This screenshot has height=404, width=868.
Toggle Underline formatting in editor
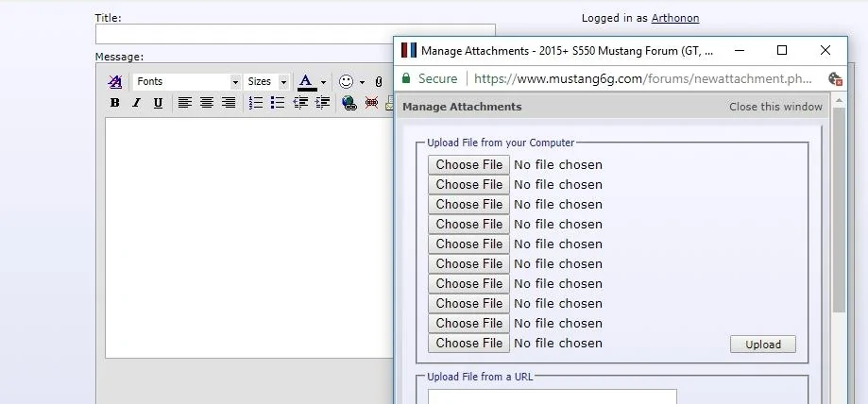[x=158, y=102]
